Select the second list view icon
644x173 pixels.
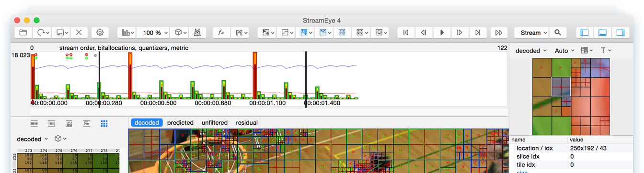[x=52, y=124]
